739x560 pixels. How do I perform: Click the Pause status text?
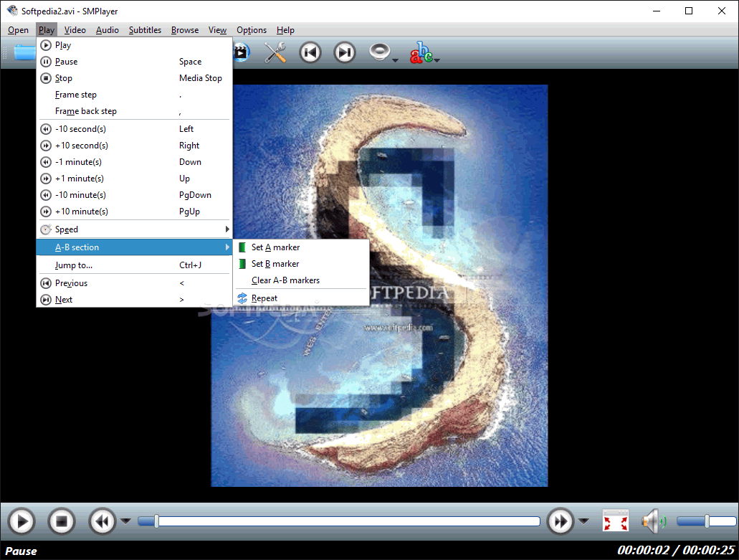pyautogui.click(x=22, y=551)
